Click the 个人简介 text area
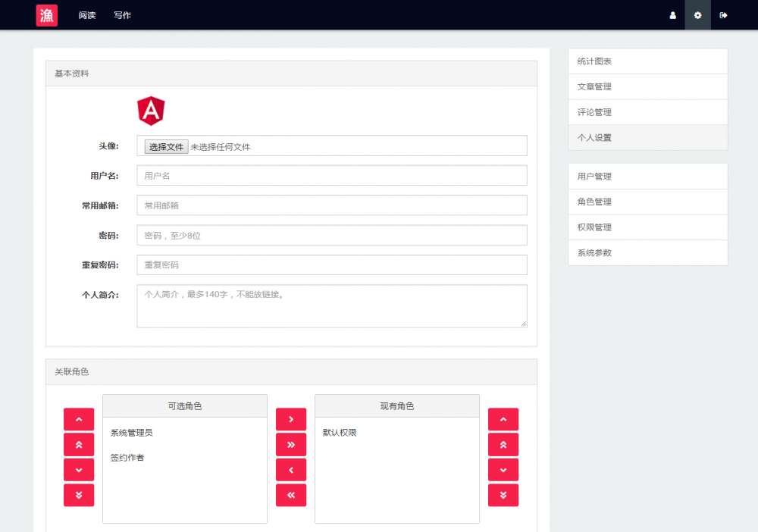Screen dimensions: 758x532 (x=332, y=306)
